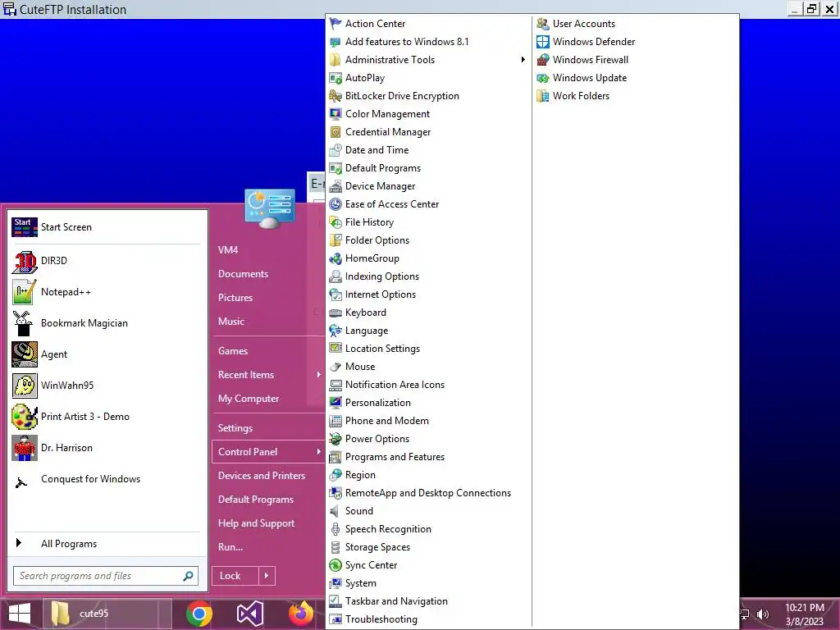Open Taskbar and Navigation settings
This screenshot has width=840, height=630.
pyautogui.click(x=428, y=601)
